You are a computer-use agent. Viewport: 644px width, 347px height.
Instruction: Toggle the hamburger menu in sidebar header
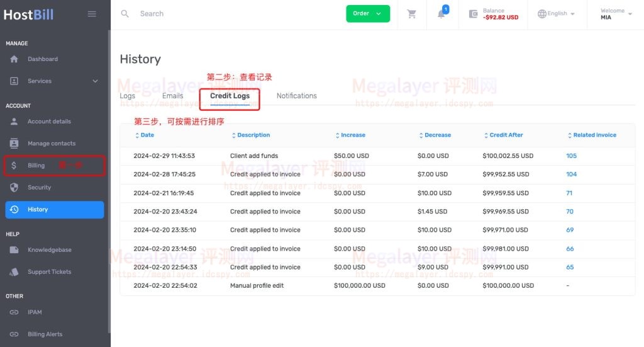92,14
